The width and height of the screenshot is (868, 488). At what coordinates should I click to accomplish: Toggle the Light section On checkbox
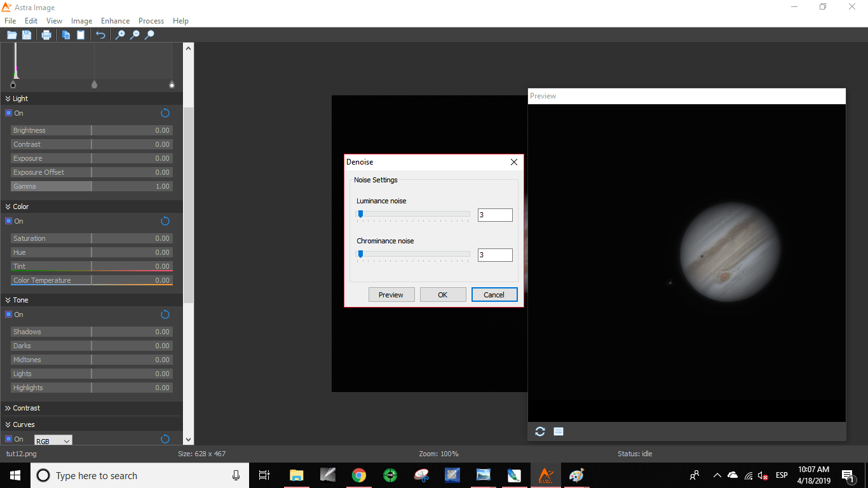[x=9, y=113]
